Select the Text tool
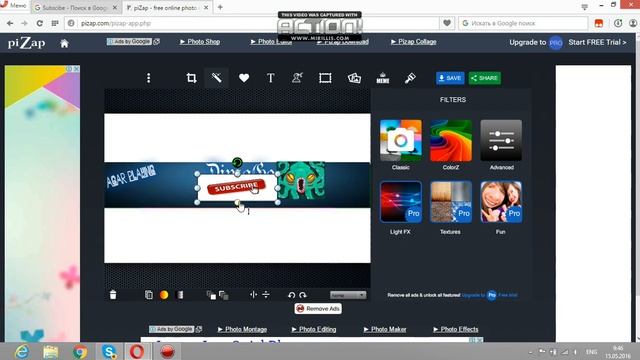Screen dimensions: 640x360 tap(270, 78)
